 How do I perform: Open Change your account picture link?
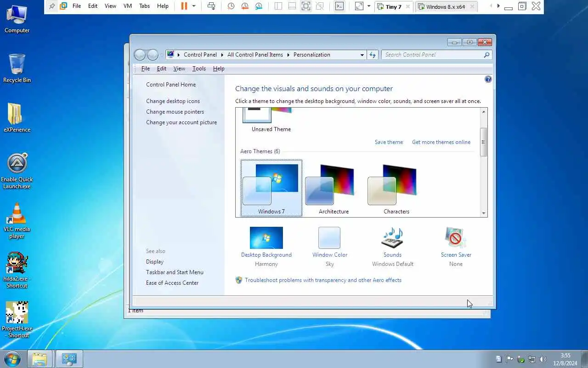tap(181, 122)
